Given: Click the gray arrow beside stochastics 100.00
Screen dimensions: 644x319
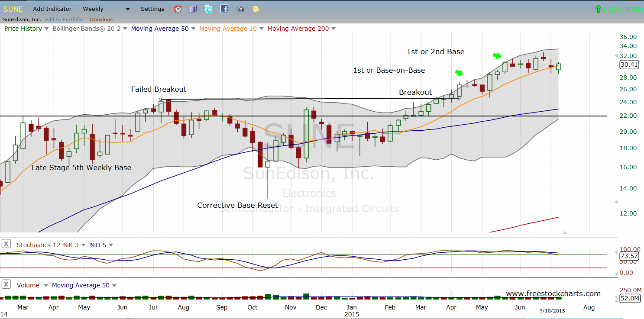Looking at the screenshot, I should pos(616,252).
